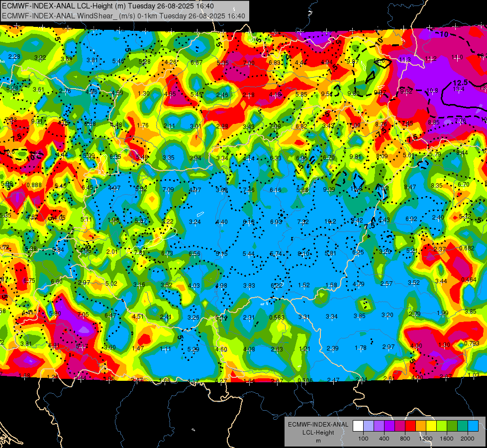This screenshot has height=448, width=487.
Task: Click the wind shear value 2.18
Action: pos(248,95)
